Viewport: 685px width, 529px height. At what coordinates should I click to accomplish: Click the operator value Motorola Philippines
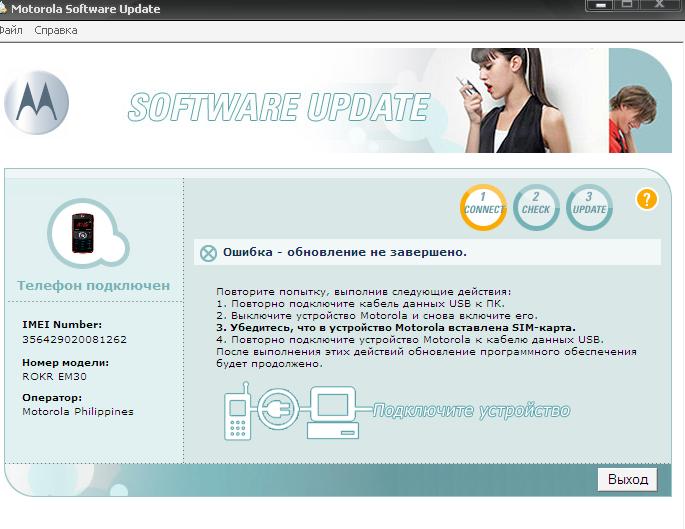coord(78,411)
